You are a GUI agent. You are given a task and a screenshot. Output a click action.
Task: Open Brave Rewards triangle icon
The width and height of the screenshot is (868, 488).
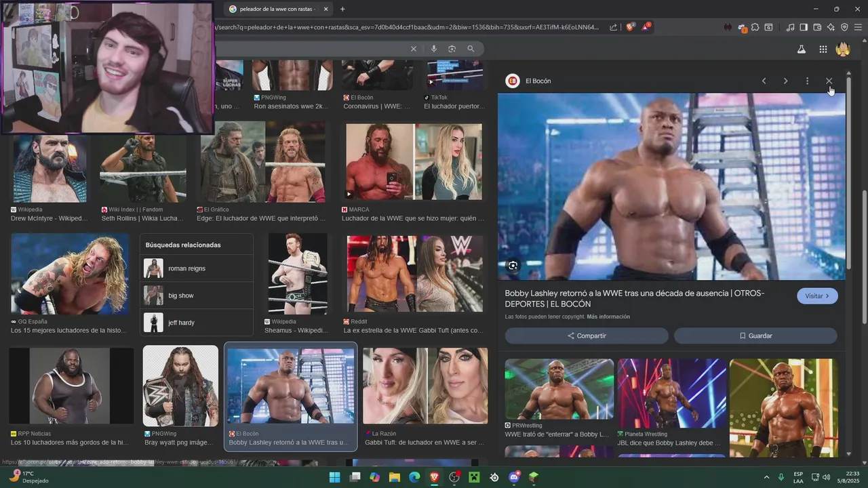coord(646,27)
